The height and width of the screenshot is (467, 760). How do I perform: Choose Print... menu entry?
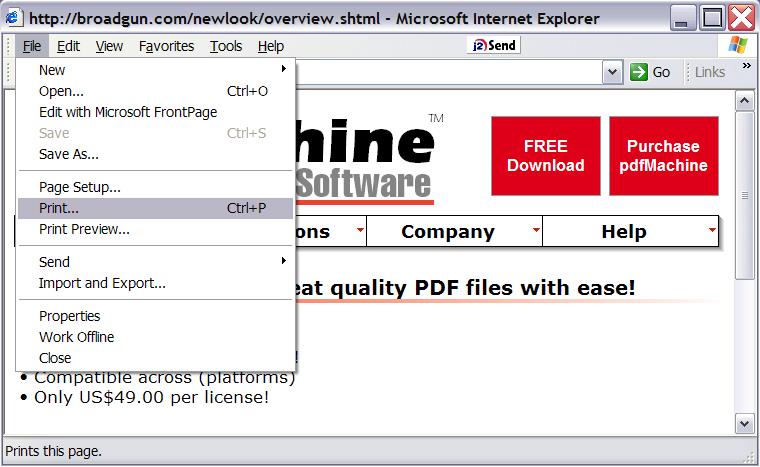(156, 208)
